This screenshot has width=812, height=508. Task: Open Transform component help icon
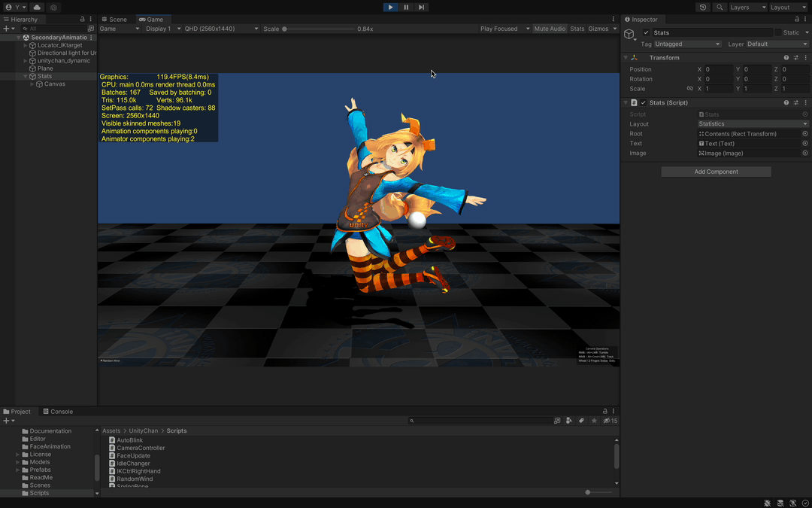pyautogui.click(x=786, y=57)
